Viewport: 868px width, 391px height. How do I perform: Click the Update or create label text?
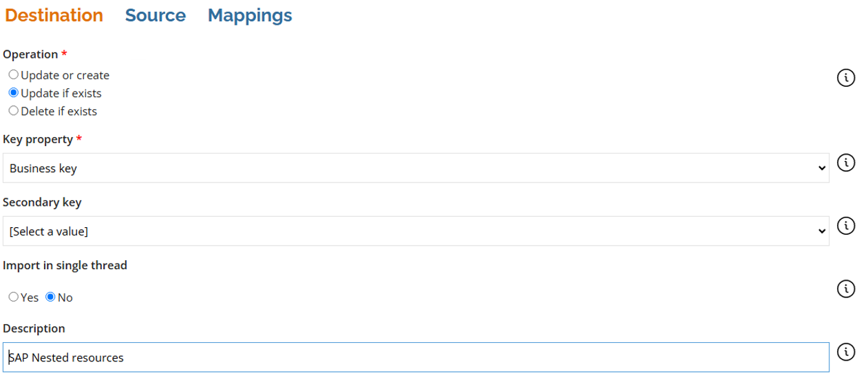tap(65, 75)
